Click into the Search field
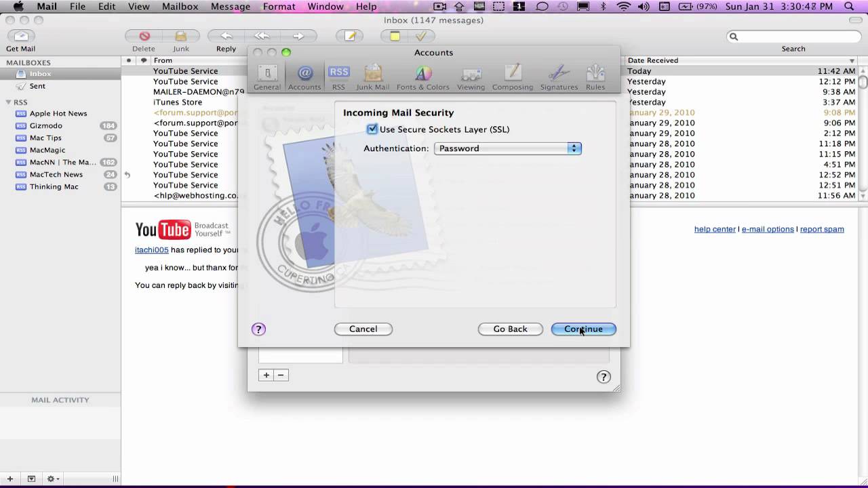 pos(793,37)
